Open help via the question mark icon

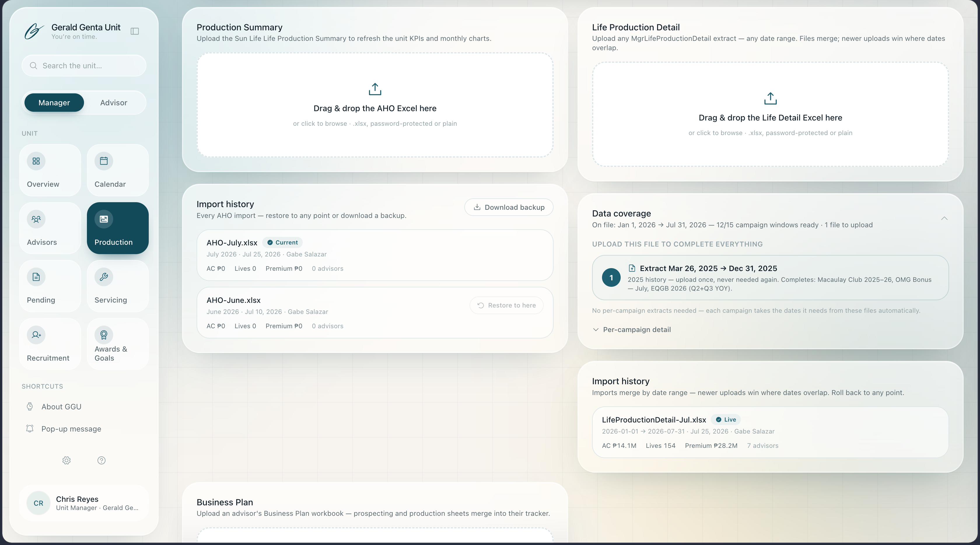point(101,460)
